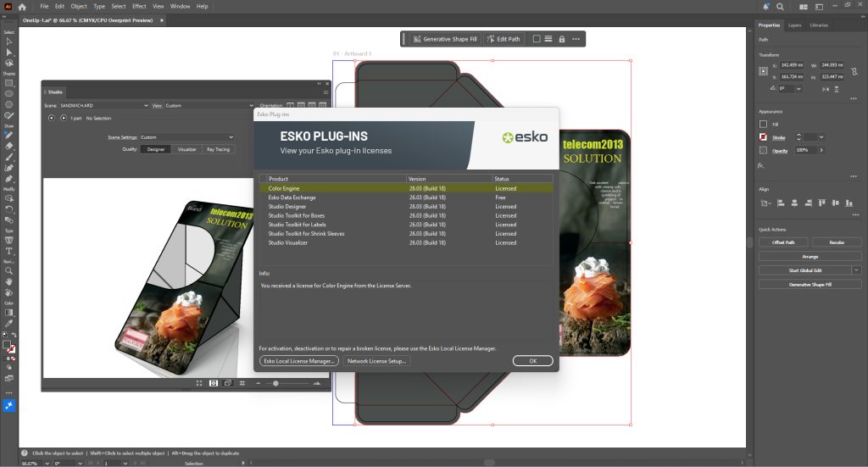This screenshot has width=868, height=467.
Task: Click the blue Esko plug-in tool icon
Action: (x=8, y=406)
